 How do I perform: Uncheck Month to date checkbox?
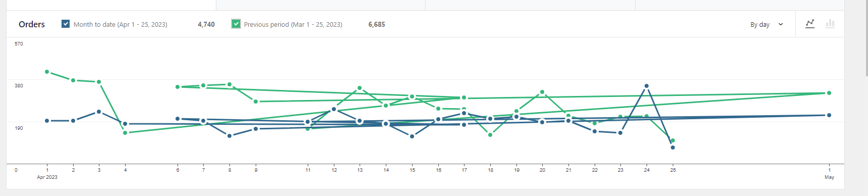(66, 24)
